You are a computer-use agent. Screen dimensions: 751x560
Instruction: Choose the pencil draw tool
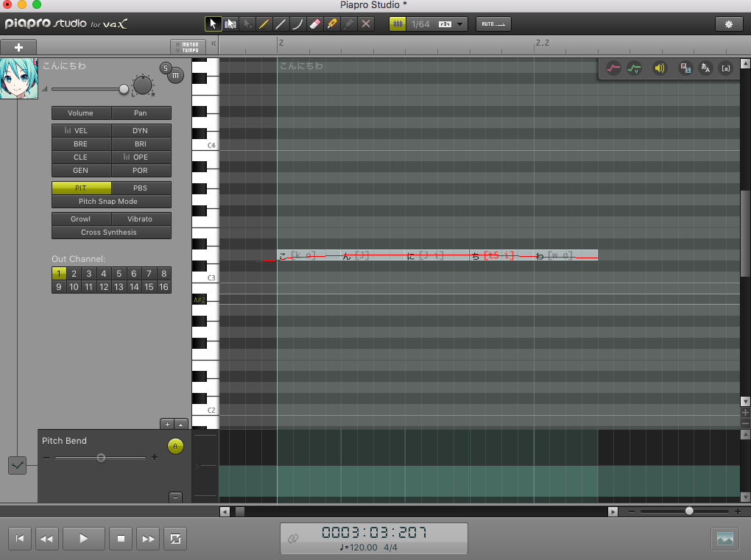264,24
